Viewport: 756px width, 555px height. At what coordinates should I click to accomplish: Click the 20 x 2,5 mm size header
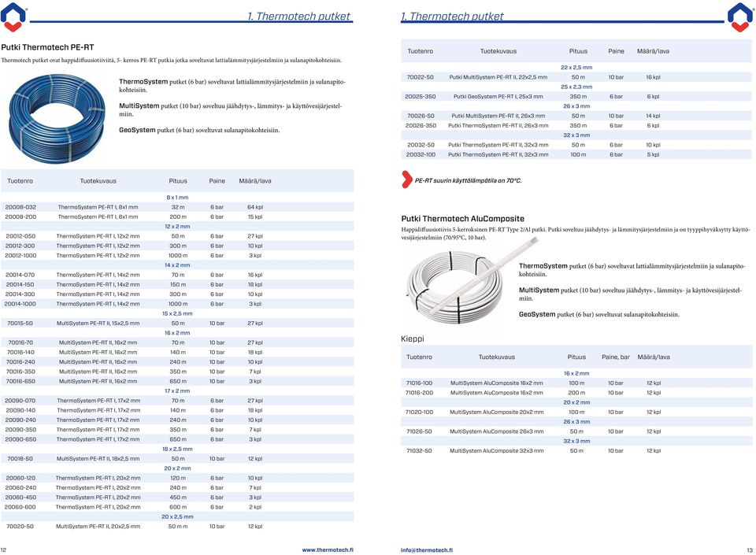coord(177,516)
